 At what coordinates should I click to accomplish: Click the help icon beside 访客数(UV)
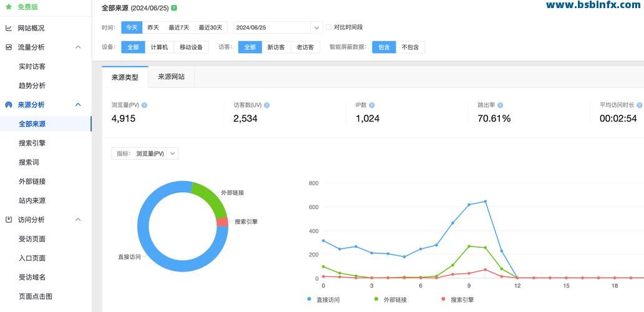(267, 105)
